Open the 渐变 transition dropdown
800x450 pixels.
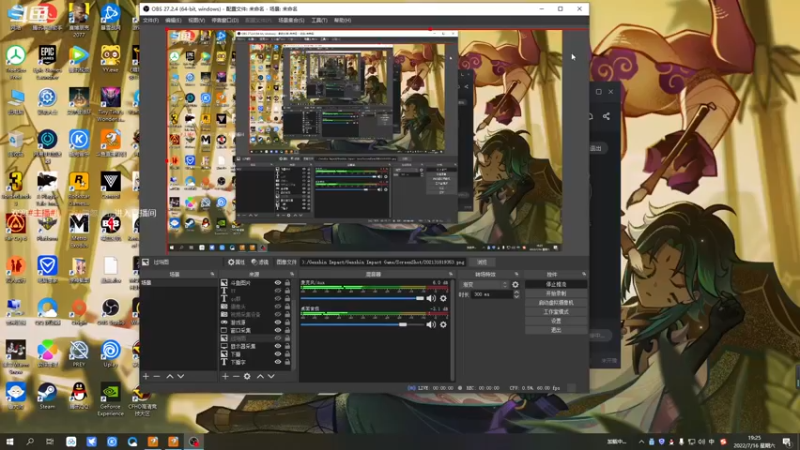[484, 285]
